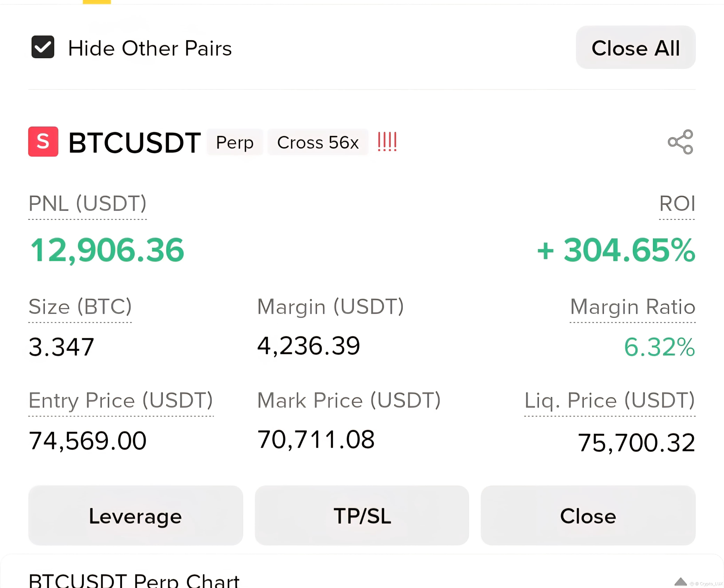Tap the PNL (USDT) label for info

pos(87,203)
